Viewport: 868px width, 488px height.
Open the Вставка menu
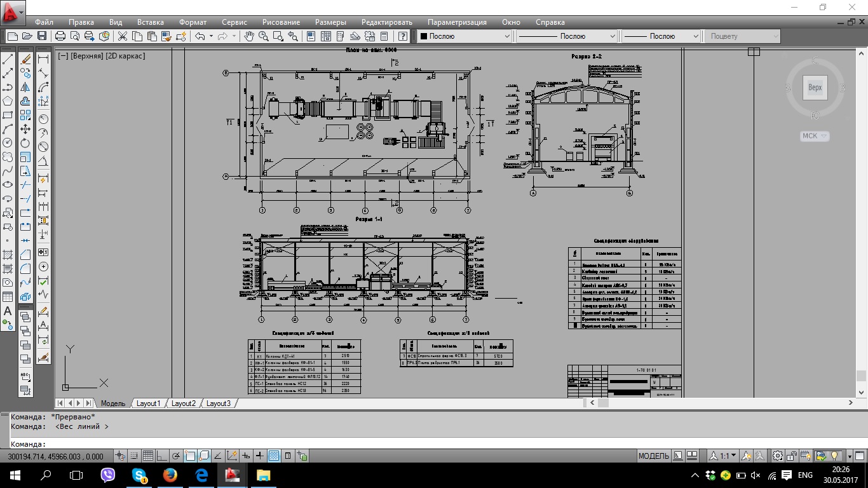[151, 22]
